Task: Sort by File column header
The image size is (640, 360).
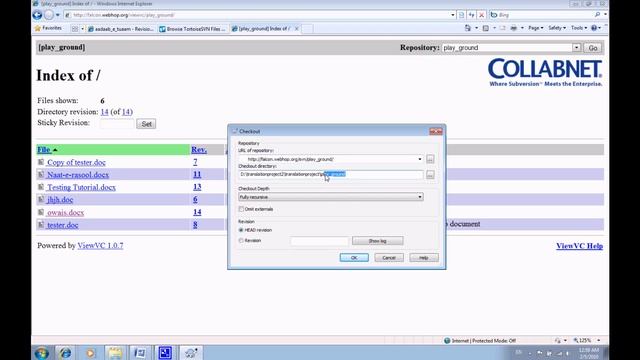Action: (x=44, y=150)
